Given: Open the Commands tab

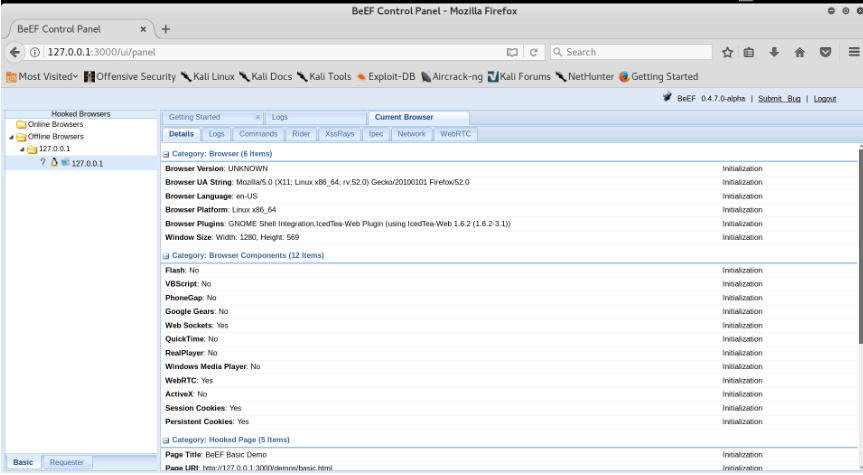Looking at the screenshot, I should tap(258, 134).
